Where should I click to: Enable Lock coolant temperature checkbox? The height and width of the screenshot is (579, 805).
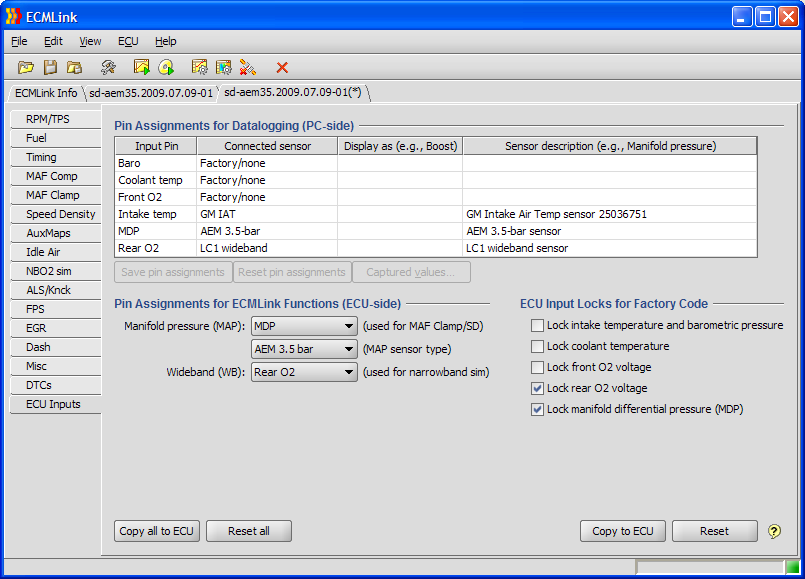point(538,346)
